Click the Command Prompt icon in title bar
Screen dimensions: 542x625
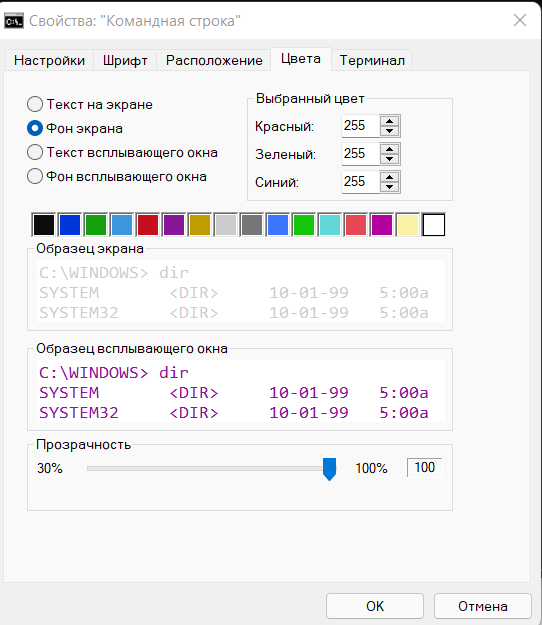(x=14, y=21)
